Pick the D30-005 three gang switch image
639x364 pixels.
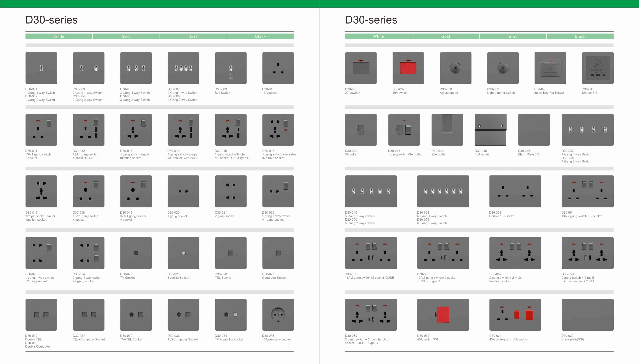(x=136, y=68)
